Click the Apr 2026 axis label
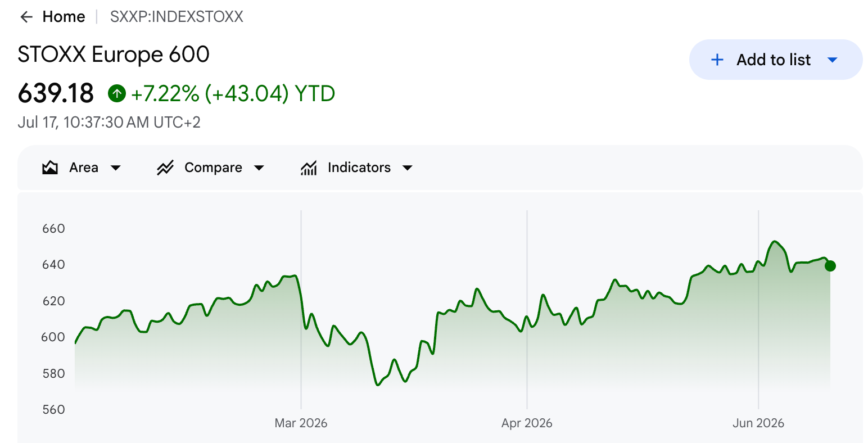The image size is (868, 443). coord(527,423)
